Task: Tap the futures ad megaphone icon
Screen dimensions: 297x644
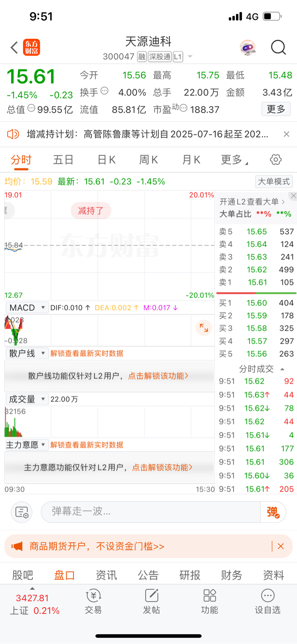Action: click(17, 546)
